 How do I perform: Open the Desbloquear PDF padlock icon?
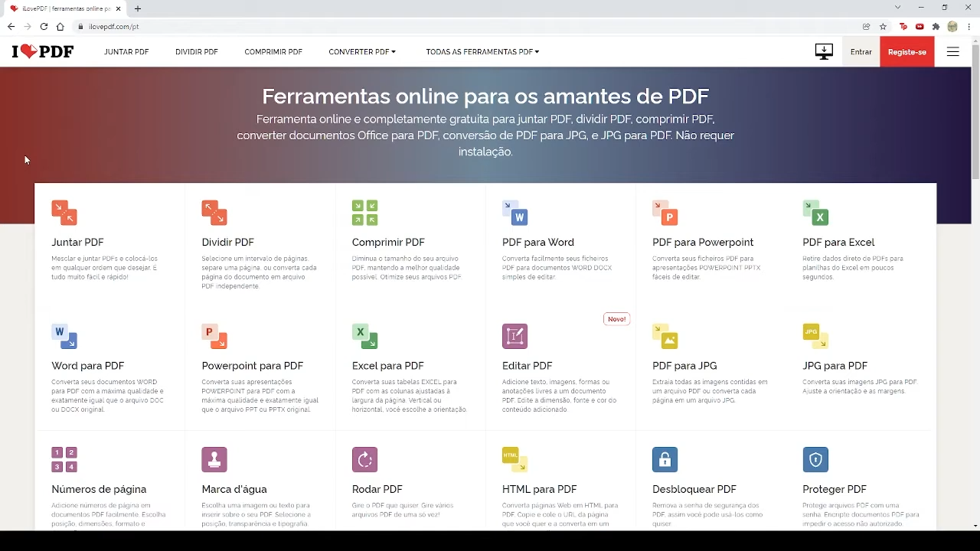(665, 459)
